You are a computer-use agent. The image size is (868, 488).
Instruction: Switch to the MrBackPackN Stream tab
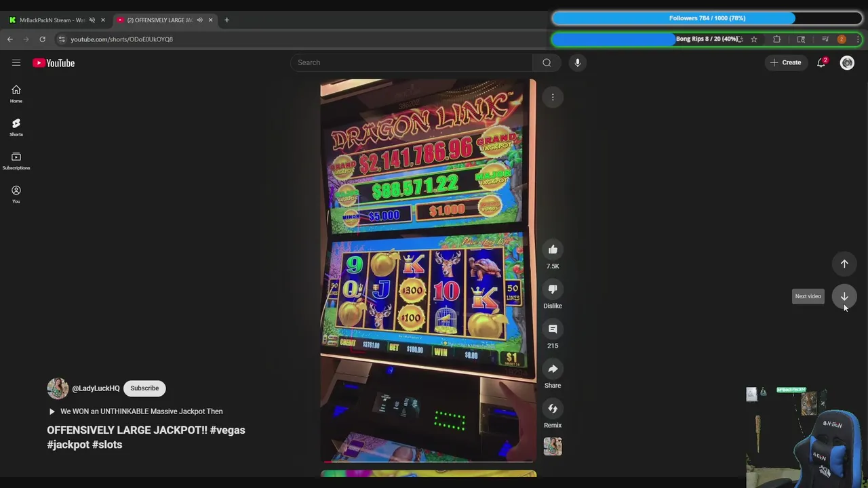pyautogui.click(x=52, y=20)
